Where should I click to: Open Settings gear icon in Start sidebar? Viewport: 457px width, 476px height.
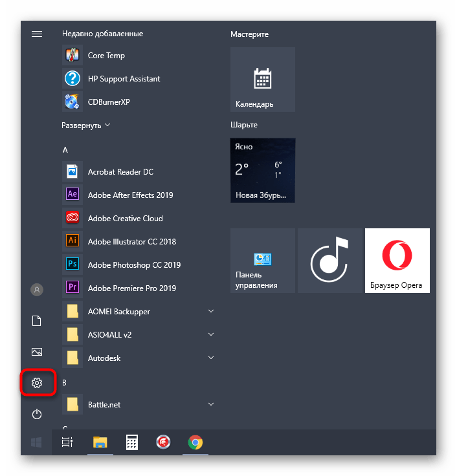tap(37, 383)
